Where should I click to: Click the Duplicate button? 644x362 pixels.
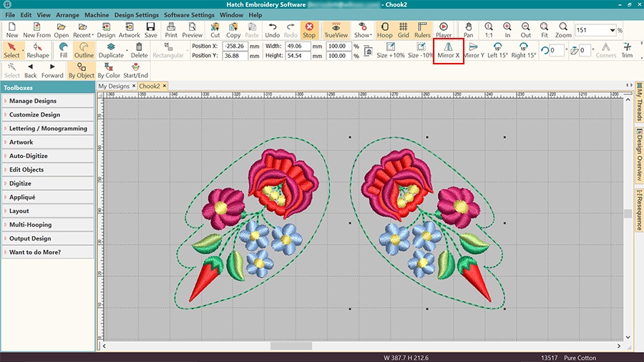pos(111,50)
